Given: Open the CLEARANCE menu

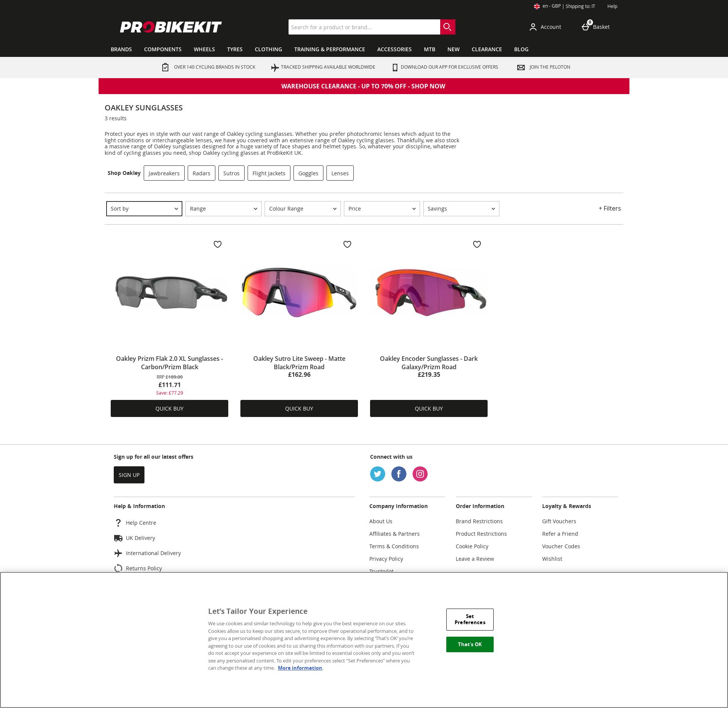Looking at the screenshot, I should point(487,49).
